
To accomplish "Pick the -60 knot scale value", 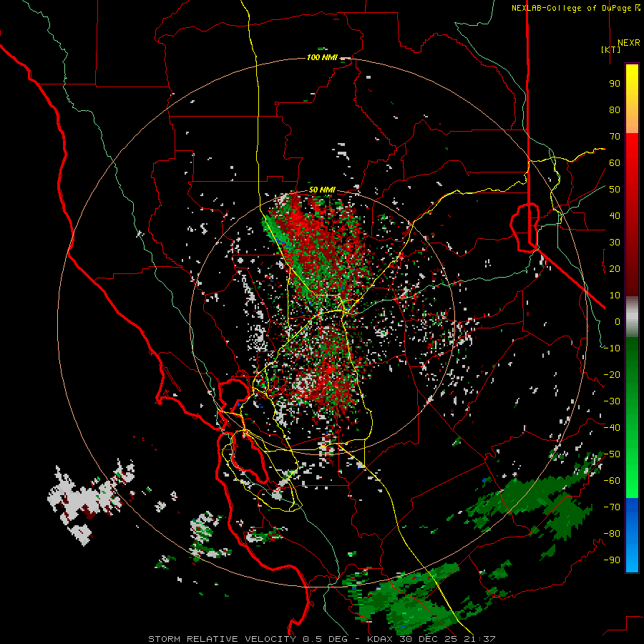I will (x=612, y=481).
